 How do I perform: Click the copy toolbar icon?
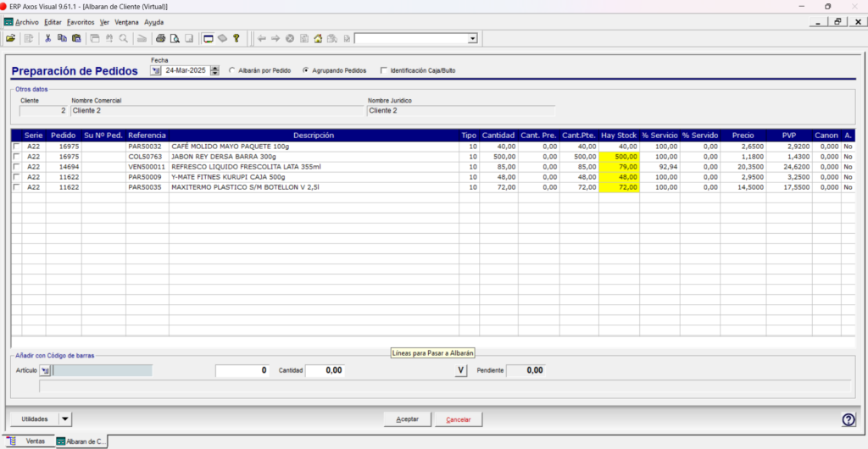pyautogui.click(x=62, y=39)
